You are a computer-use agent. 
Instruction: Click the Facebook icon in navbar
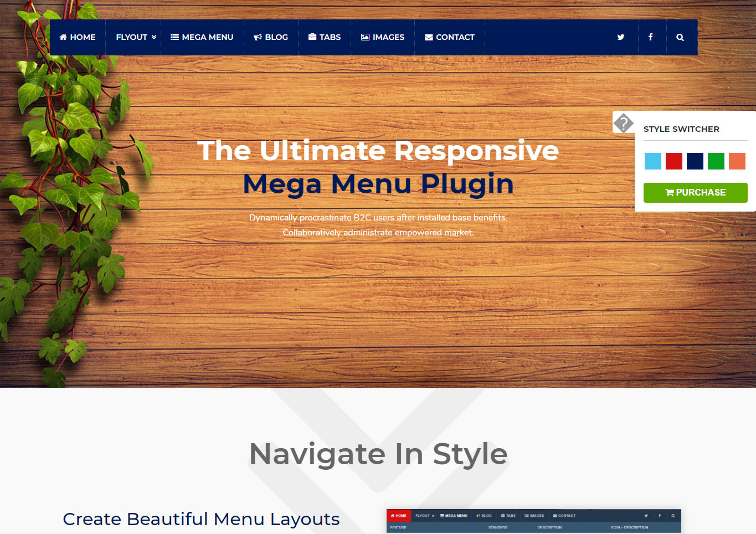[x=650, y=37]
